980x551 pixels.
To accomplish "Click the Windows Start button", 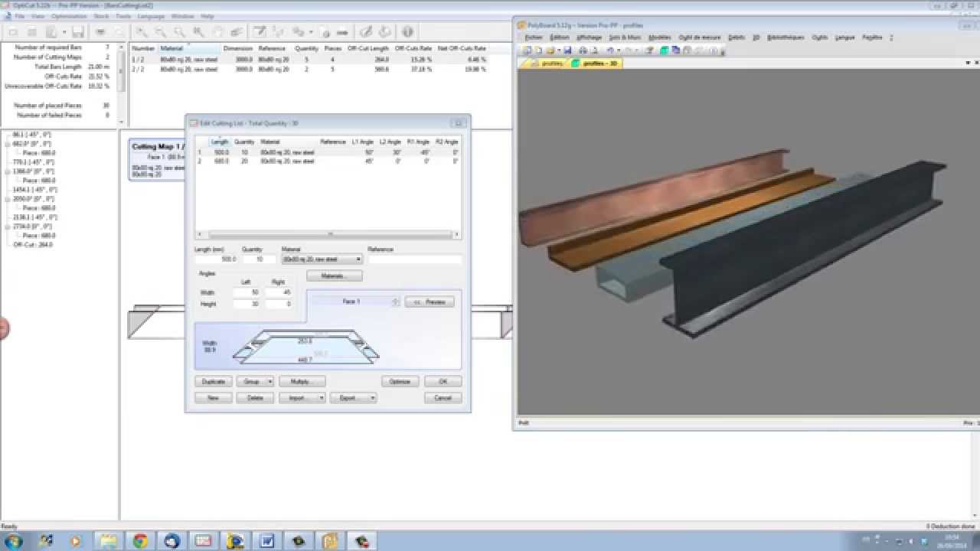I will tap(14, 541).
